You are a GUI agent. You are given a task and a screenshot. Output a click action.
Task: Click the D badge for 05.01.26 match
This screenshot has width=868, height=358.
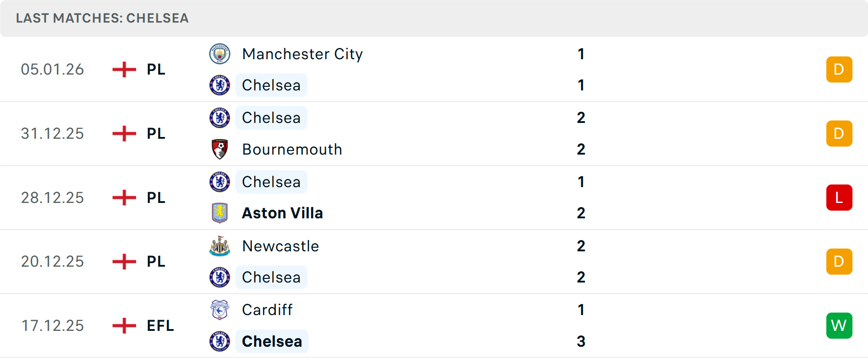(x=839, y=70)
